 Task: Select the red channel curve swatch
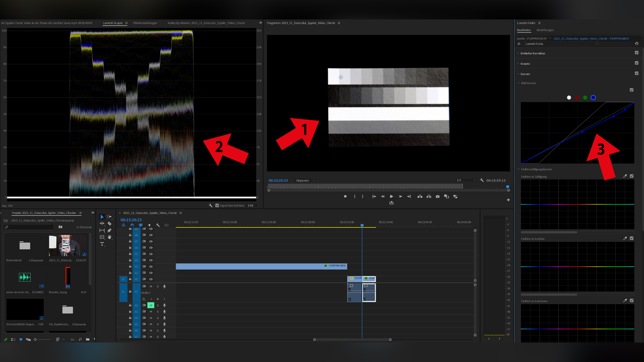point(577,98)
